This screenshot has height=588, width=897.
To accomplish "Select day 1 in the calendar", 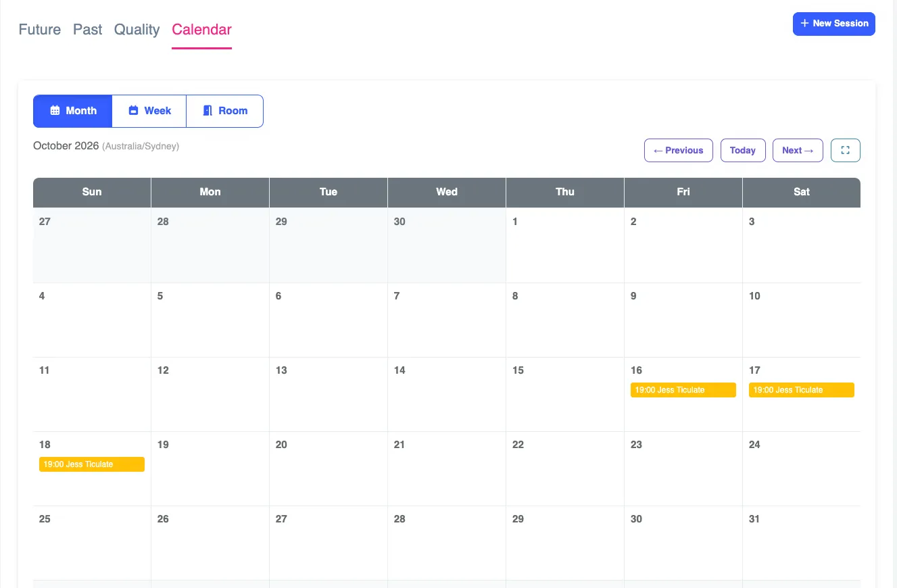I will [x=565, y=245].
